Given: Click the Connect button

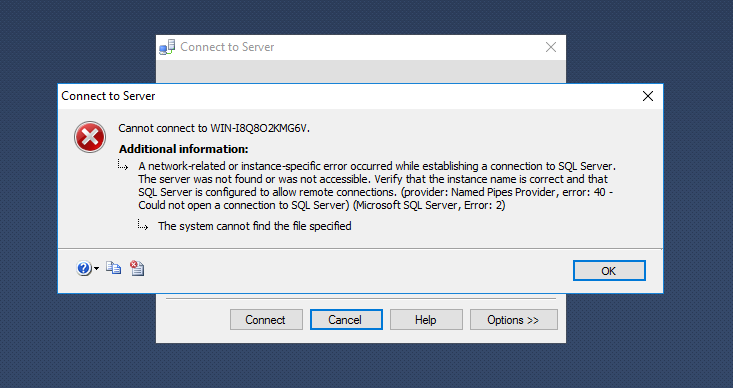Looking at the screenshot, I should [x=266, y=320].
